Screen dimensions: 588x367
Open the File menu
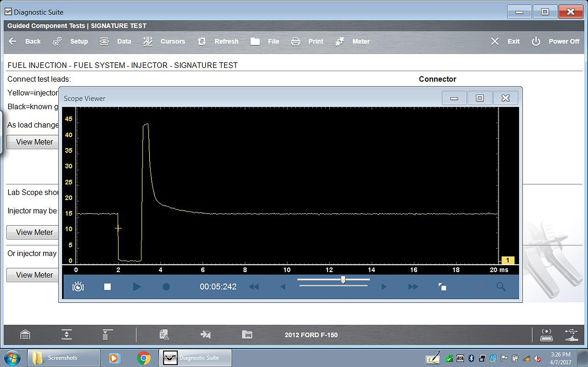pos(265,41)
